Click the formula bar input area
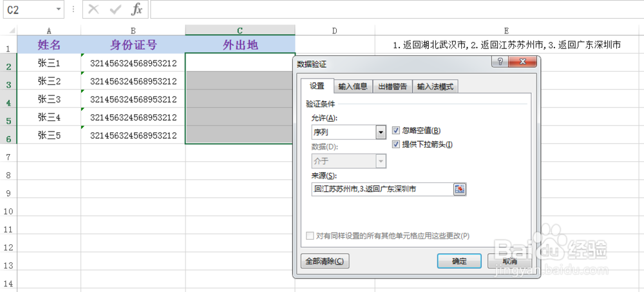This screenshot has width=644, height=292. [x=397, y=10]
